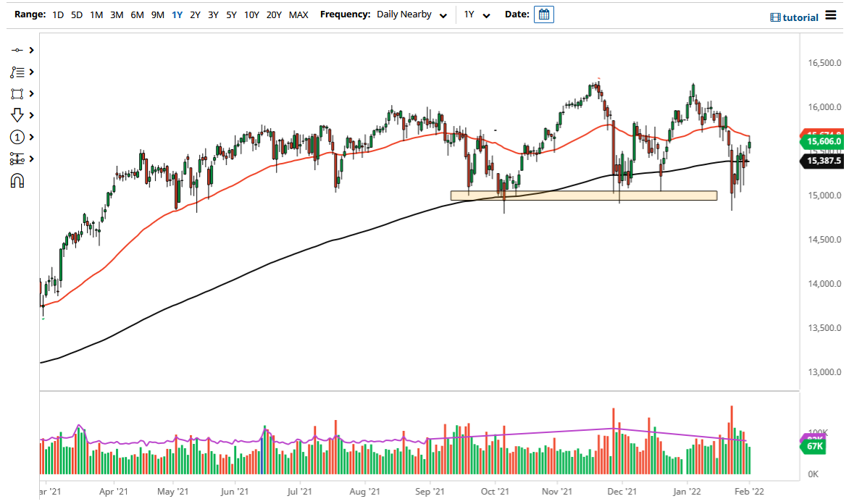The height and width of the screenshot is (504, 849).
Task: Select the rectangle drawing tool
Action: pyautogui.click(x=17, y=93)
